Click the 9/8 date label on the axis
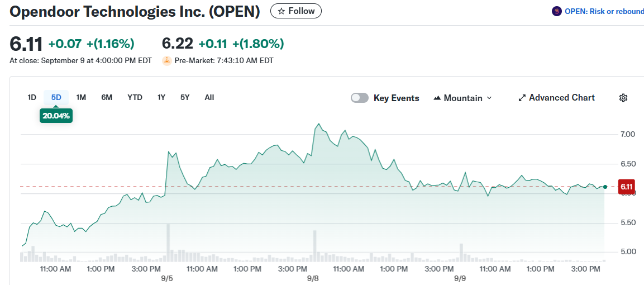The width and height of the screenshot is (644, 285). (313, 278)
